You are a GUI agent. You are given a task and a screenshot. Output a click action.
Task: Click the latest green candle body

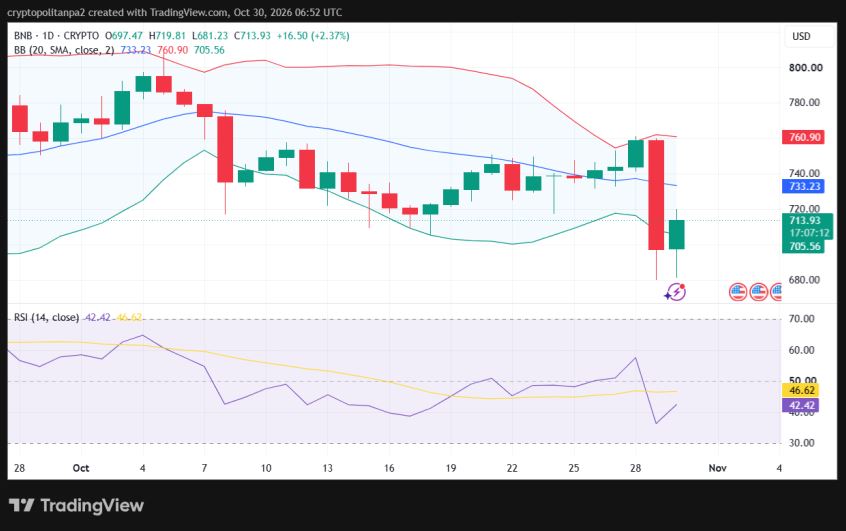[677, 234]
